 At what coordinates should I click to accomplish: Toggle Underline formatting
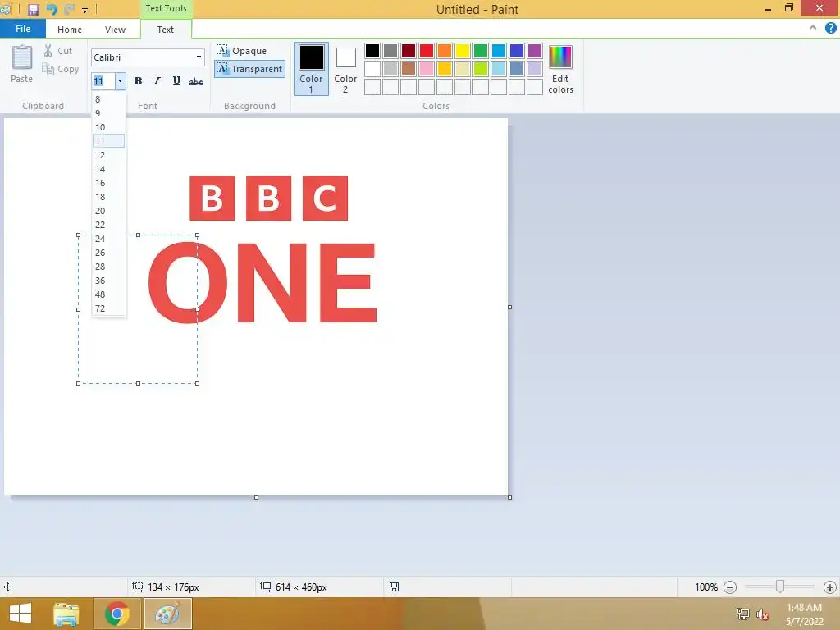(176, 81)
